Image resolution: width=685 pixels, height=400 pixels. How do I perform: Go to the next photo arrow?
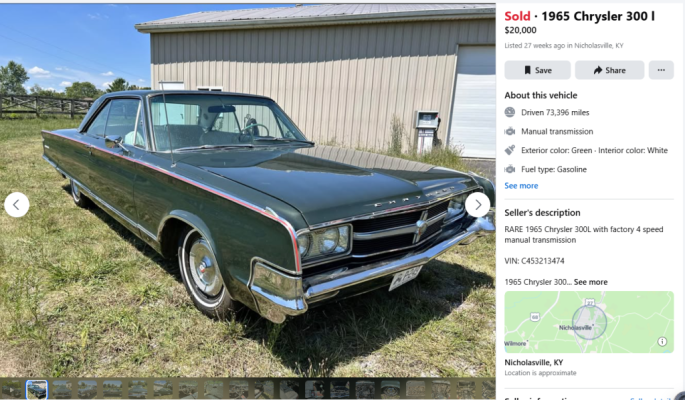click(477, 204)
